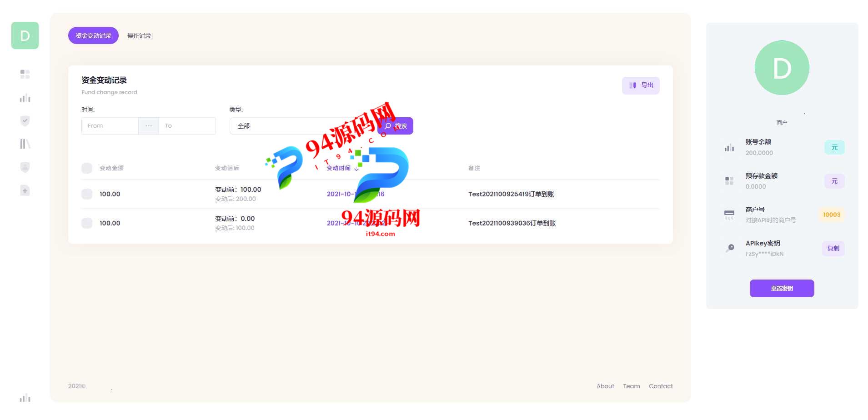Click the 变动前后 column header
Viewport: 868px width, 420px height.
click(x=227, y=168)
